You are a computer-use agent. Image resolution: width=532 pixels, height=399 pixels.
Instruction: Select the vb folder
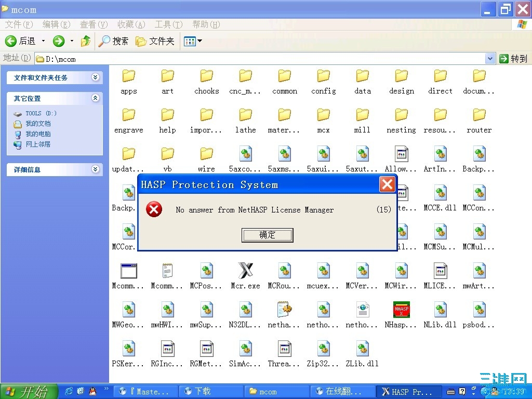(x=167, y=154)
